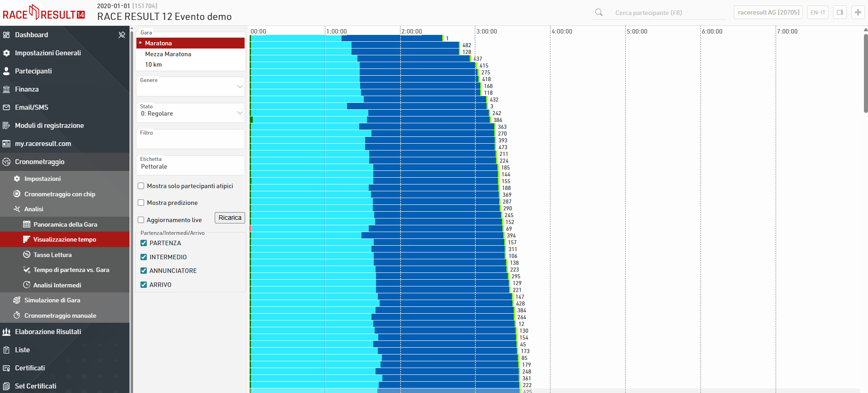Go to Panoramica della Gara
The image size is (868, 393).
(65, 224)
